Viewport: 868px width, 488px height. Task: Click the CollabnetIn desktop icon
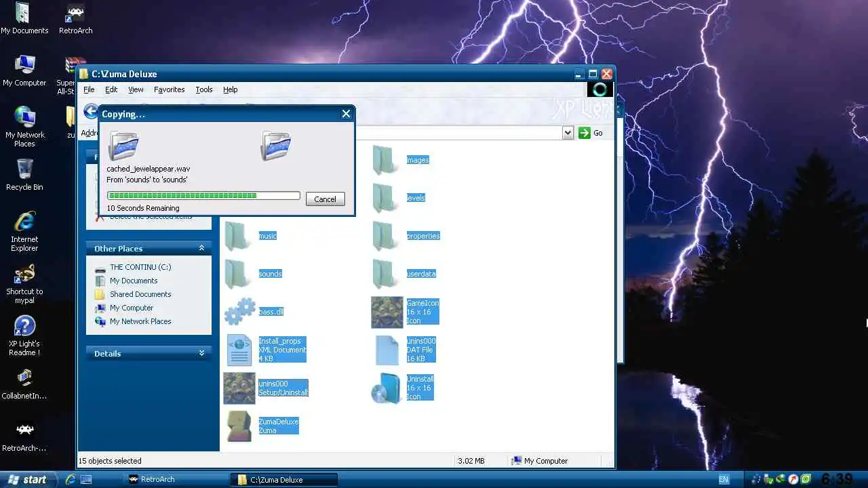click(24, 384)
